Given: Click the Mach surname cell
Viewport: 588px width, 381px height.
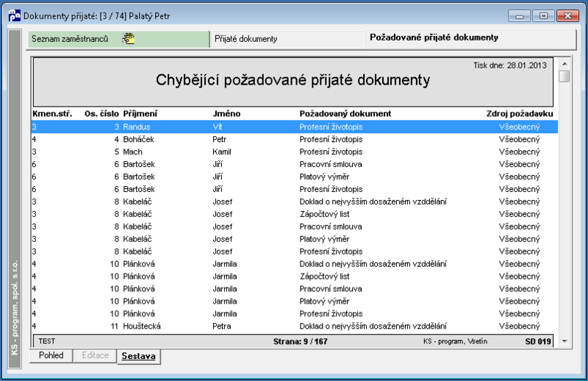Looking at the screenshot, I should tap(133, 152).
